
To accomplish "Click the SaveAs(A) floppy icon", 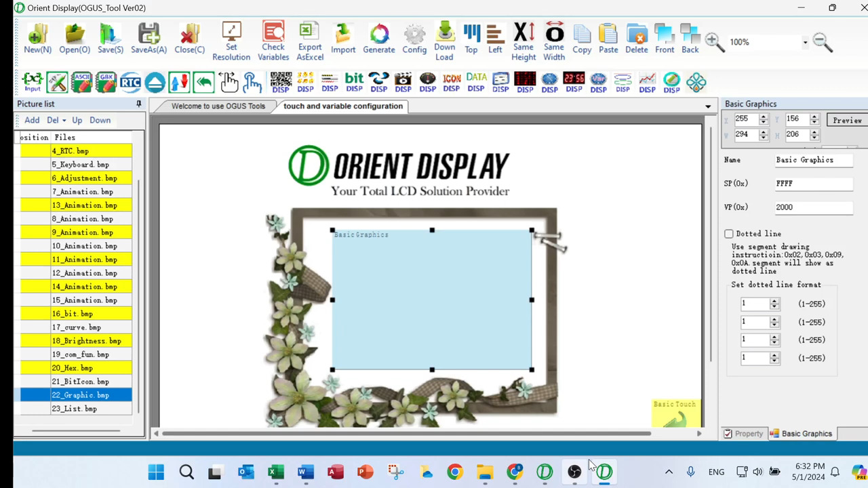I will click(149, 39).
